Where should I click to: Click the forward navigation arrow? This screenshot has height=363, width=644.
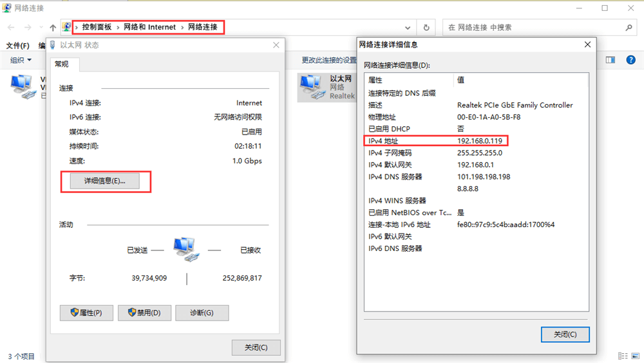[x=28, y=28]
